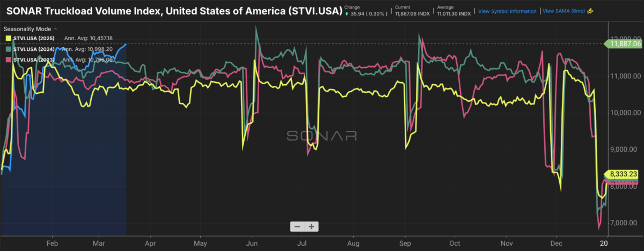This screenshot has height=251, width=644.
Task: Zoom in with the plus button
Action: (x=311, y=226)
